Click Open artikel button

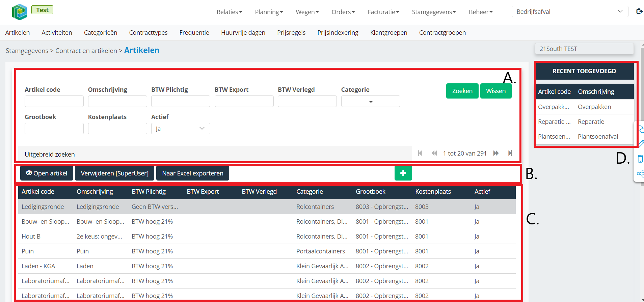click(x=47, y=173)
